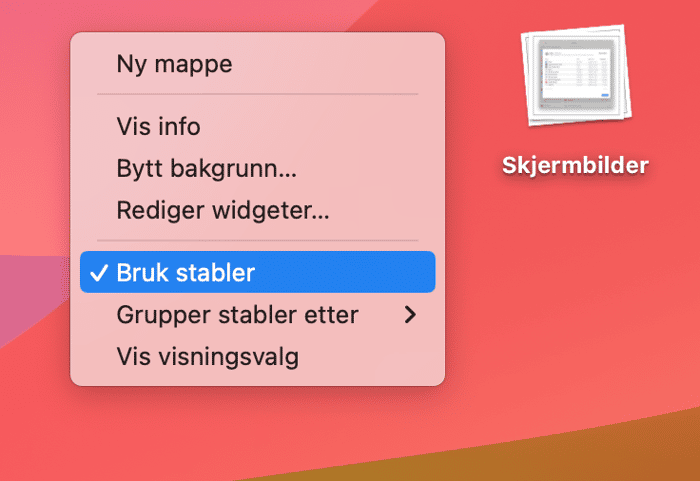Choose Ny mappe from the context menu
This screenshot has width=700, height=481.
tap(258, 63)
